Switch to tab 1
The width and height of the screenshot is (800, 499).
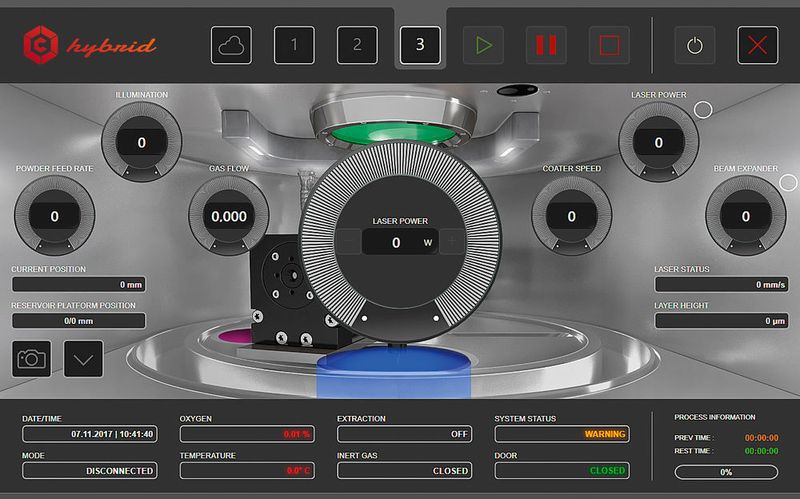[x=294, y=45]
